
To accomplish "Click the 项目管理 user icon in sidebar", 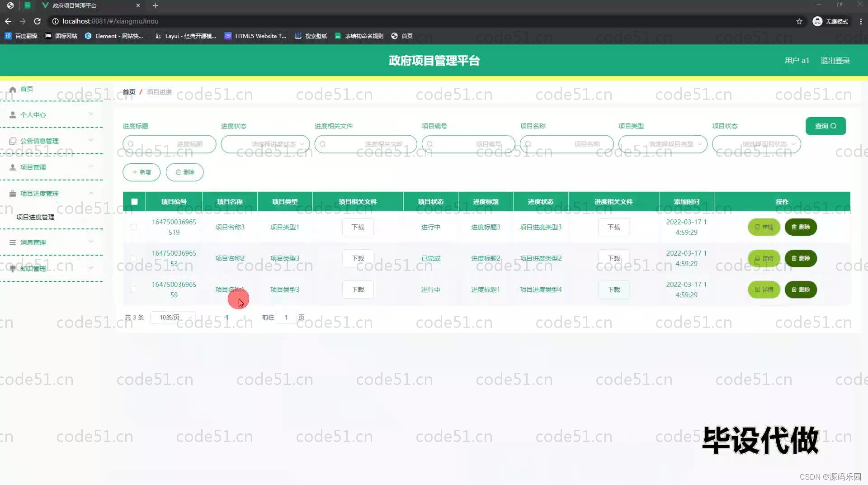I will point(12,167).
